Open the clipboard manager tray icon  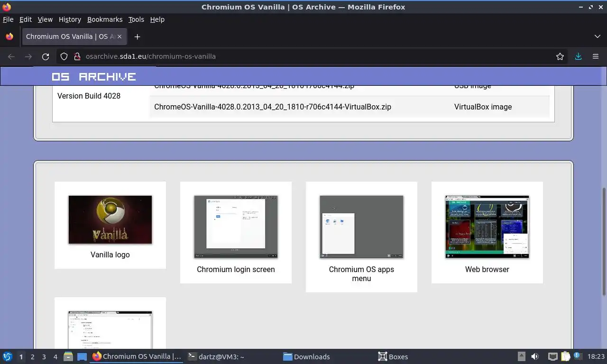(565, 356)
